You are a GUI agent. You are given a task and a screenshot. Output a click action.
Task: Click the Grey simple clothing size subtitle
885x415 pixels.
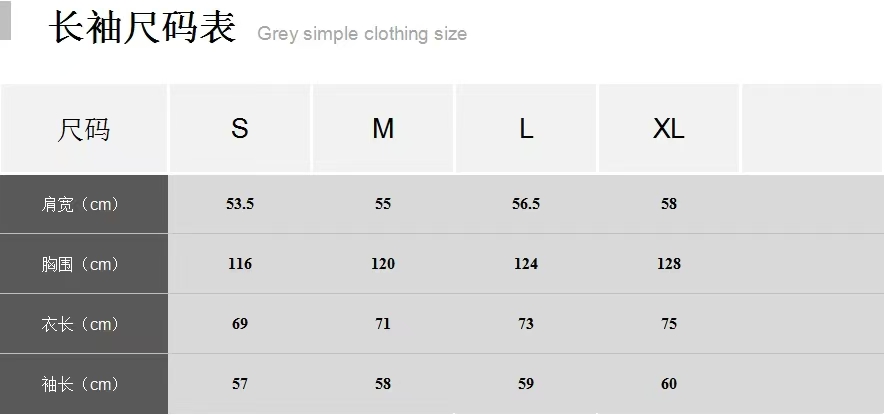click(x=362, y=34)
